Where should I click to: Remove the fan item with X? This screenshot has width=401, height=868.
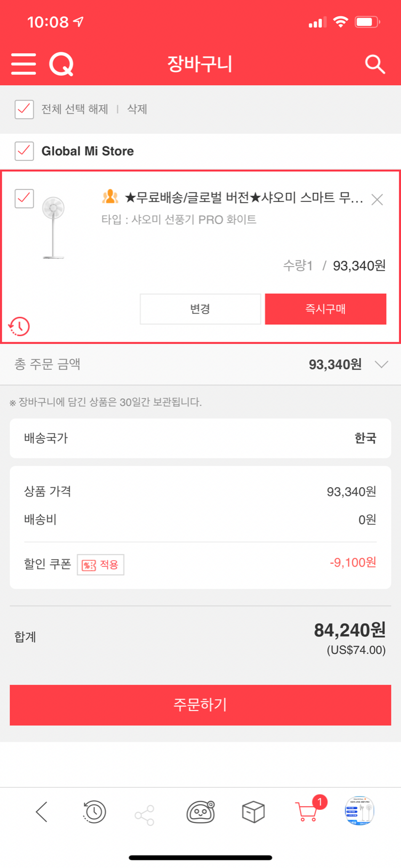point(377,199)
